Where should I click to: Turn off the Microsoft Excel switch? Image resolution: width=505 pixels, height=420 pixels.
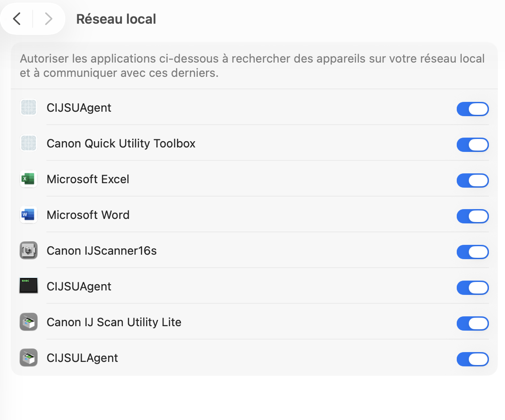click(x=472, y=181)
